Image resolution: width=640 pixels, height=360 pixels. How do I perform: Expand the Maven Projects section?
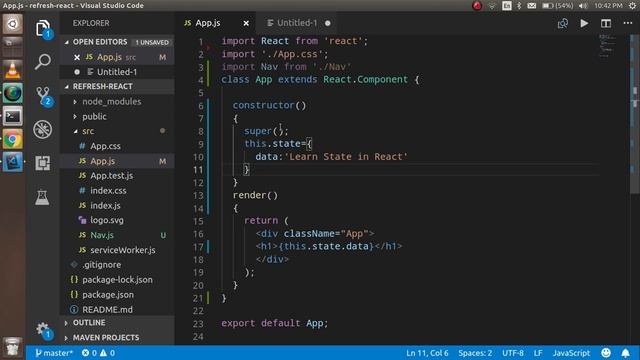(117, 338)
